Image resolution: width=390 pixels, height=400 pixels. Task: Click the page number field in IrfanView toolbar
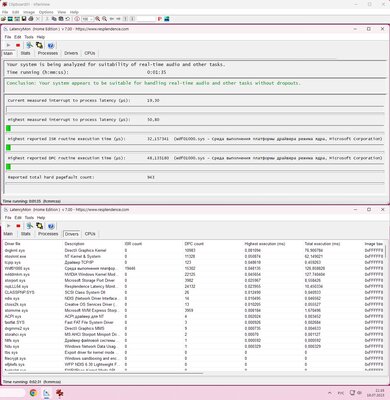[x=146, y=19]
